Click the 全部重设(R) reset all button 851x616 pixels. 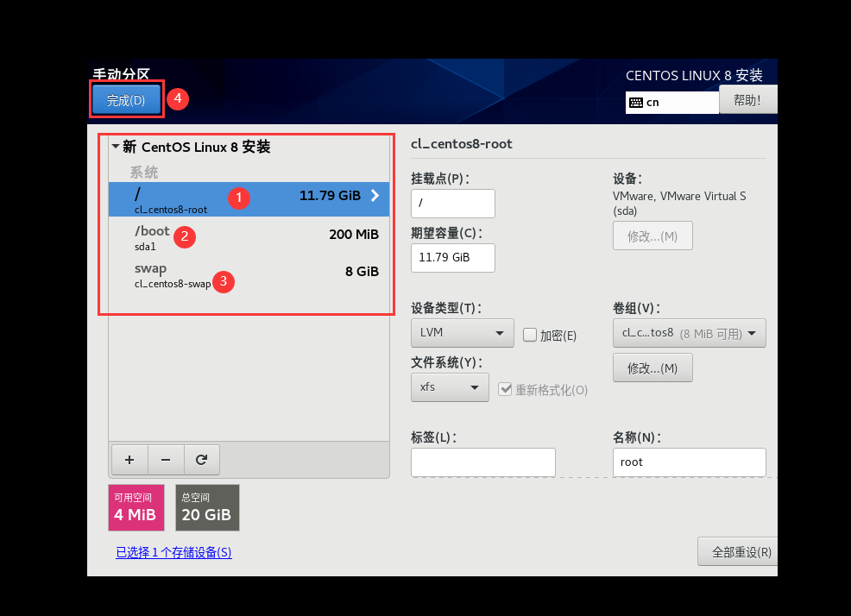tap(738, 552)
